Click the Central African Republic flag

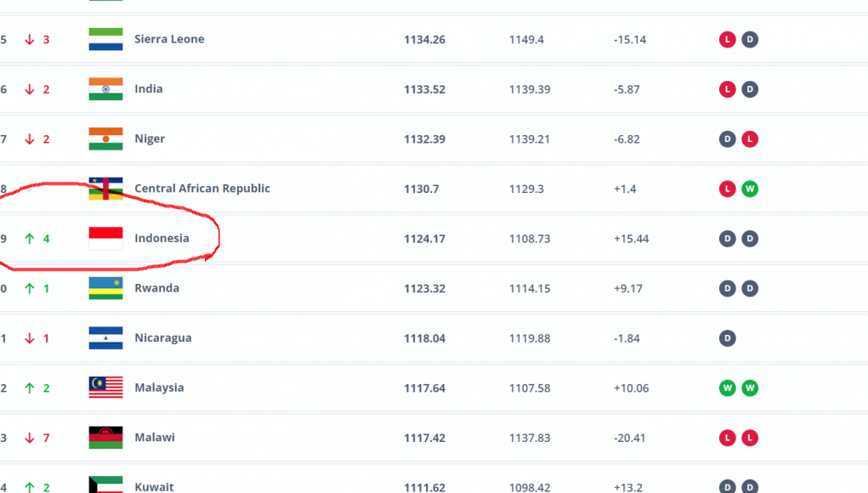105,189
